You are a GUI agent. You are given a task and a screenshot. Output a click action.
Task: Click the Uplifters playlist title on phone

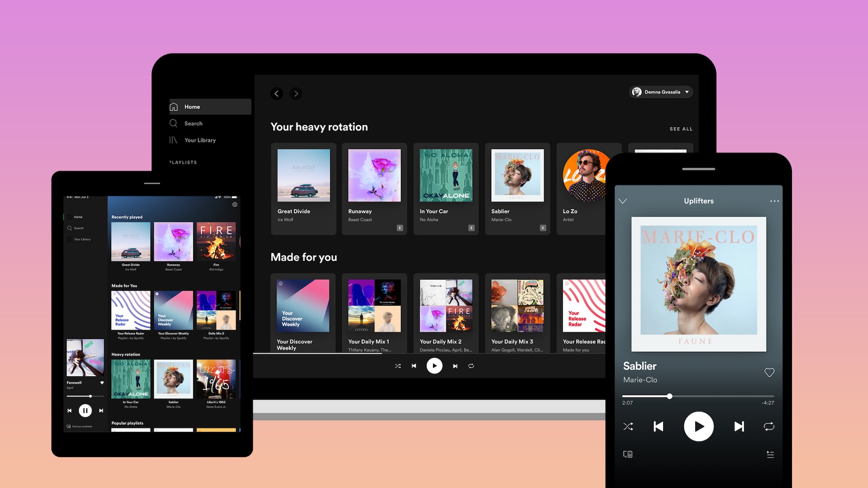[699, 201]
